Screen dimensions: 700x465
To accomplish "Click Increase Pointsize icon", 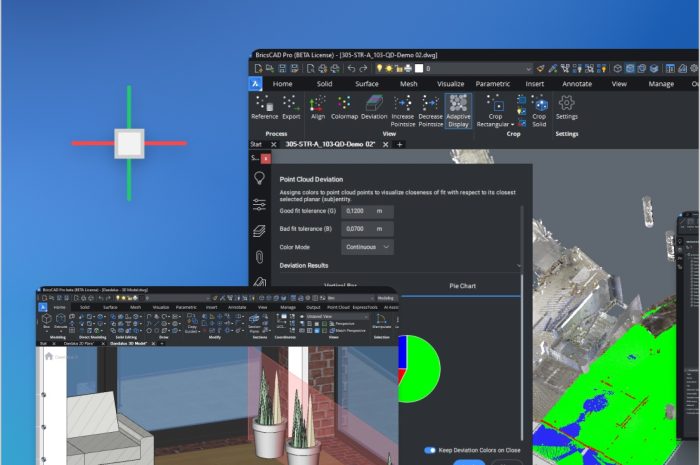I will coord(403,111).
